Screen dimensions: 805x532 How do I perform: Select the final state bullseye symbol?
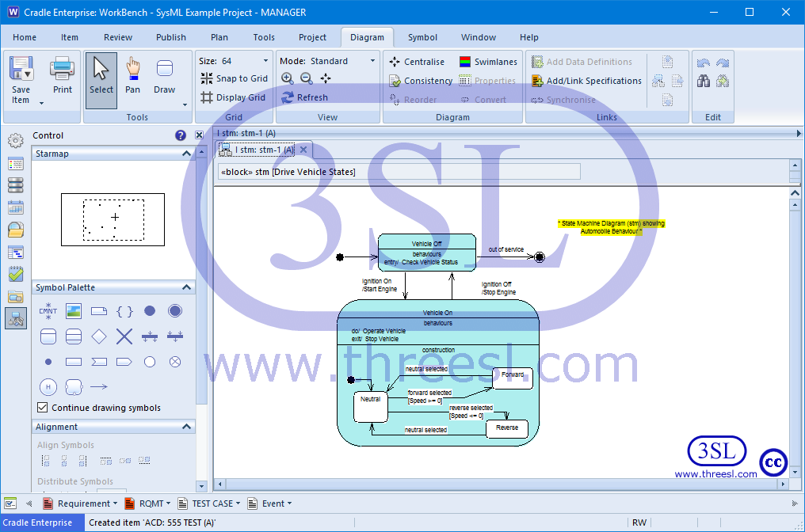click(175, 311)
